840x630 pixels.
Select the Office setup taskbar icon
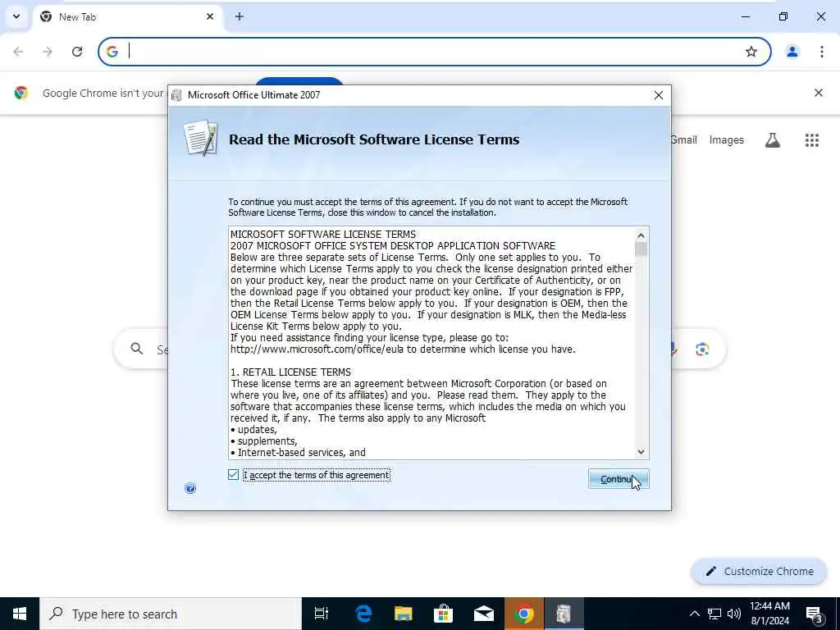click(564, 614)
